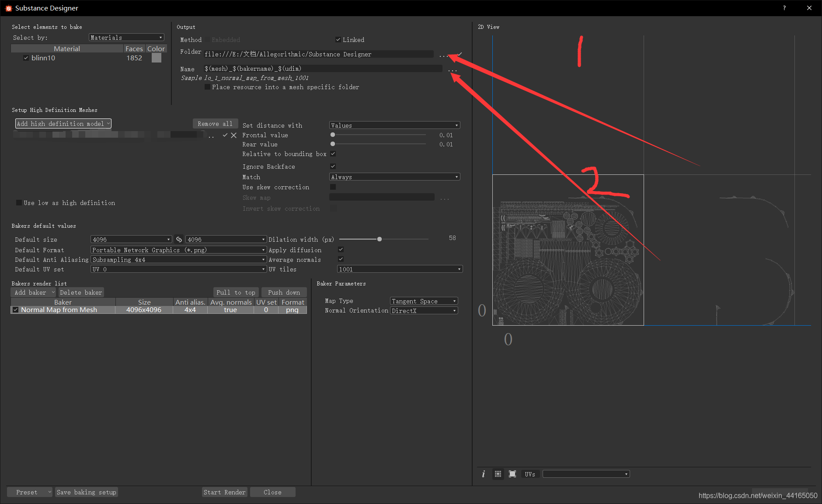Open the Select by Materials dropdown
Image resolution: width=822 pixels, height=504 pixels.
[x=126, y=38]
